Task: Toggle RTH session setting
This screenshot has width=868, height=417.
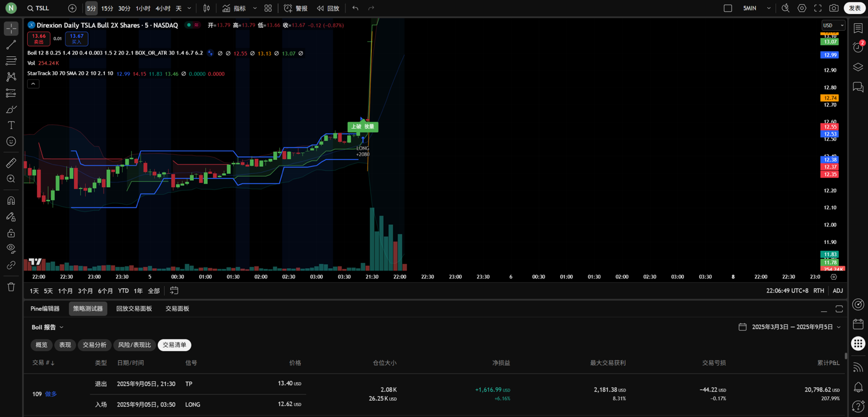Action: pos(818,291)
